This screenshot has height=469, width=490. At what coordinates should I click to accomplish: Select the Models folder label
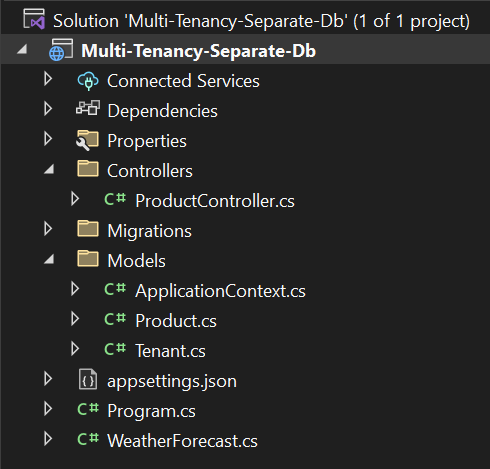tap(136, 261)
